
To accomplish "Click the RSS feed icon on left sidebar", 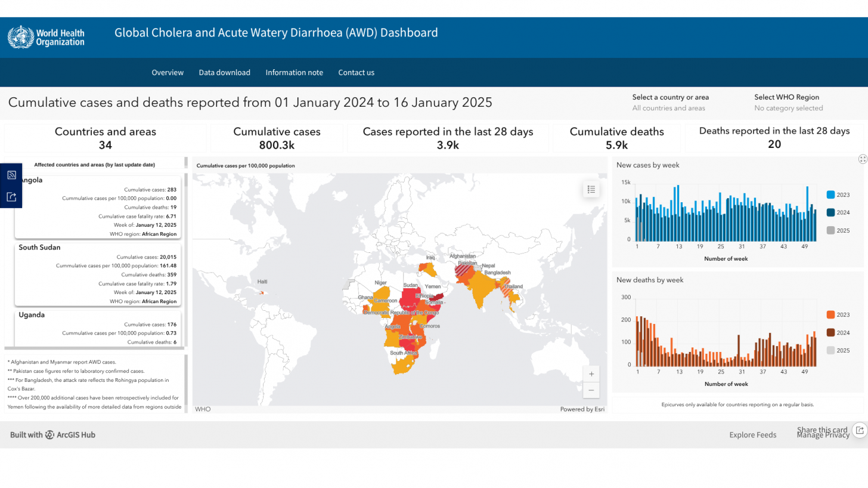I will [11, 175].
